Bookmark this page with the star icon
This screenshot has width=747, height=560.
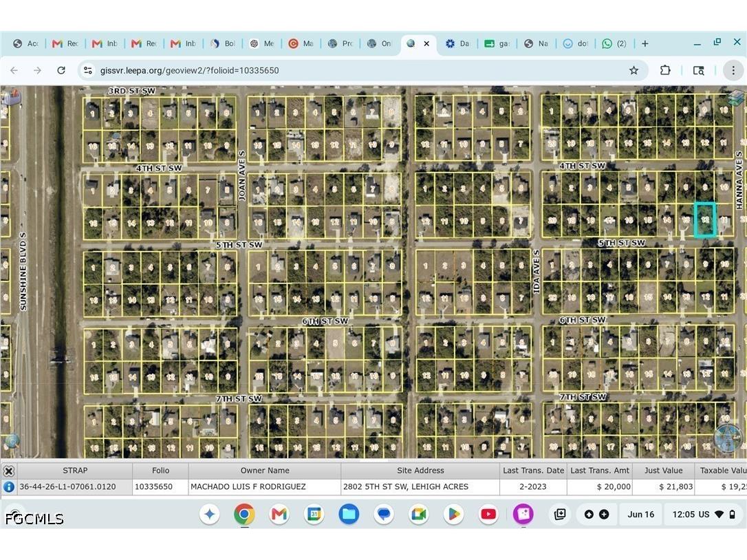pos(634,71)
